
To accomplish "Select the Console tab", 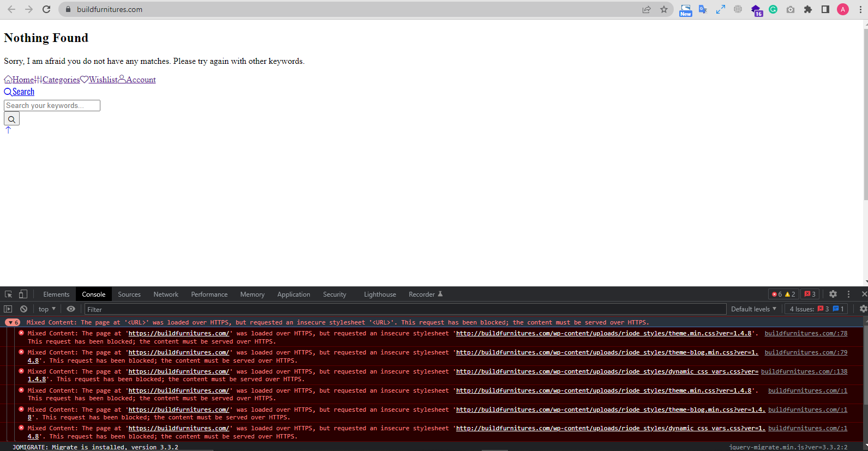I will tap(94, 294).
